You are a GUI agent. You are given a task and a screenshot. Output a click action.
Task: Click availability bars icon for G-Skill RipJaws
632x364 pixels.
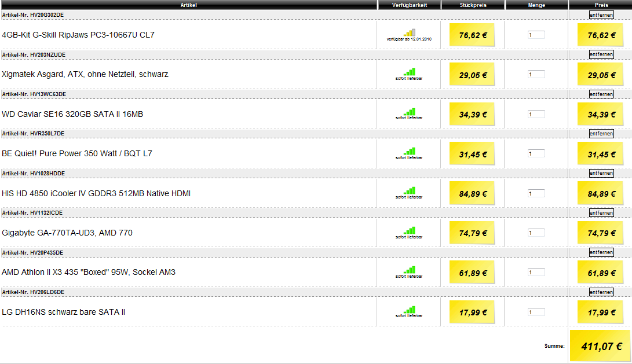coord(410,32)
